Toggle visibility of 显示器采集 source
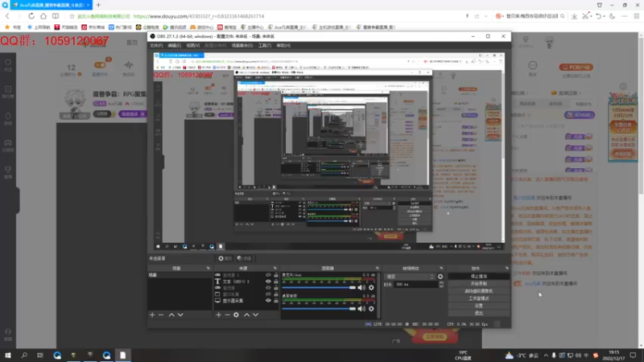This screenshot has width=644, height=362. coord(268,300)
